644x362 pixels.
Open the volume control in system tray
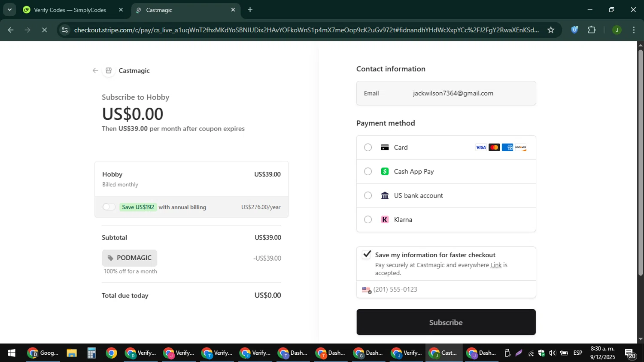552,353
